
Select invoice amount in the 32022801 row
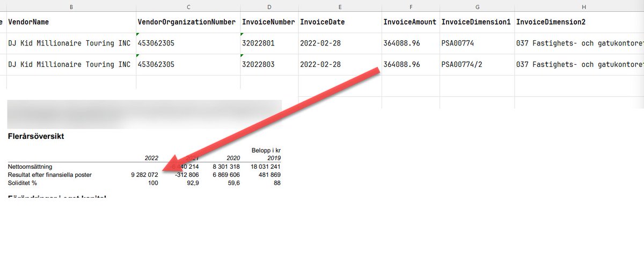click(x=411, y=43)
